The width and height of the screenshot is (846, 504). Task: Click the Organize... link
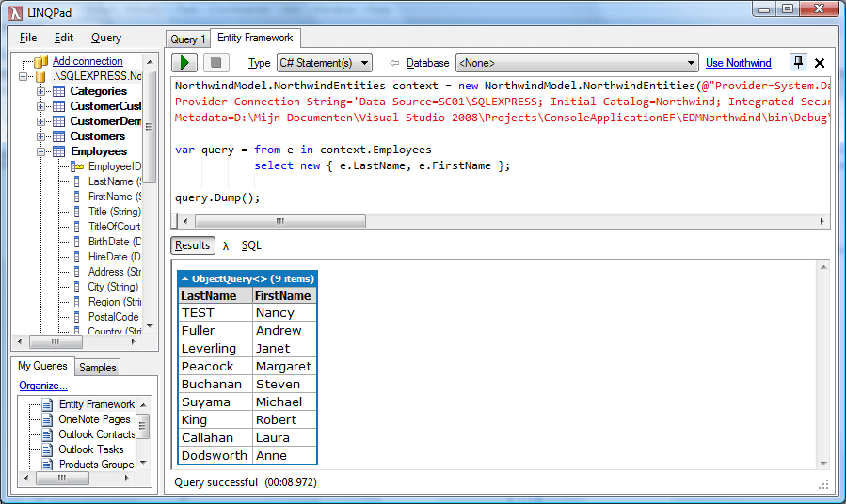click(x=43, y=386)
